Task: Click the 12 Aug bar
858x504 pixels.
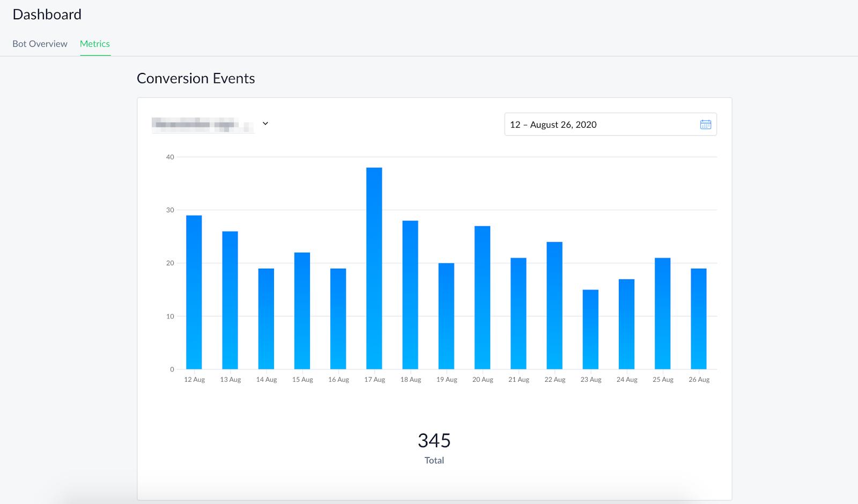Action: tap(194, 292)
